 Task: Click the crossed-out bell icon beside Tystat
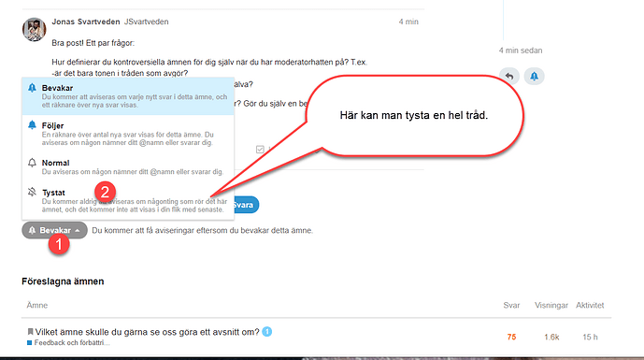[32, 192]
